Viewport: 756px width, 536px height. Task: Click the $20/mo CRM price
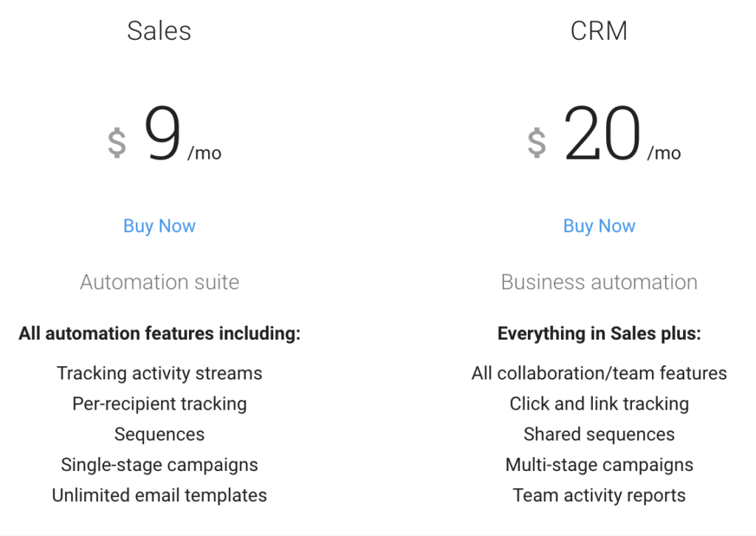tap(604, 134)
